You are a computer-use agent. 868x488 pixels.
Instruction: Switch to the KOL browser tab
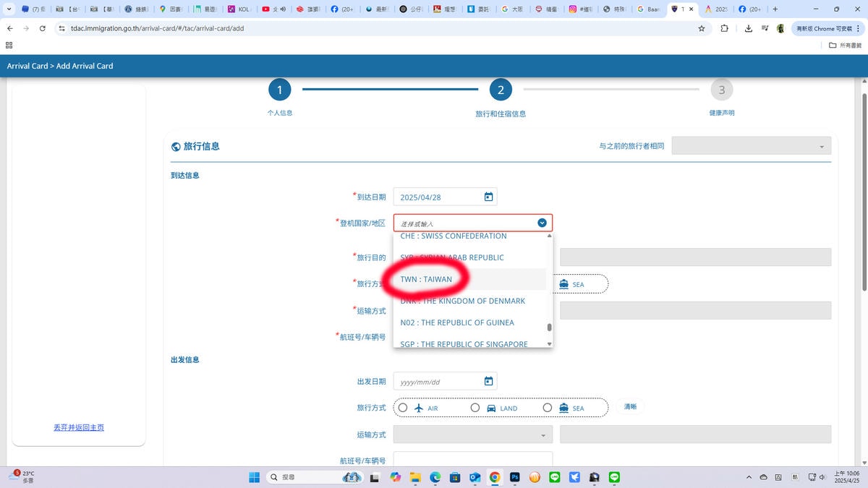[x=238, y=9]
